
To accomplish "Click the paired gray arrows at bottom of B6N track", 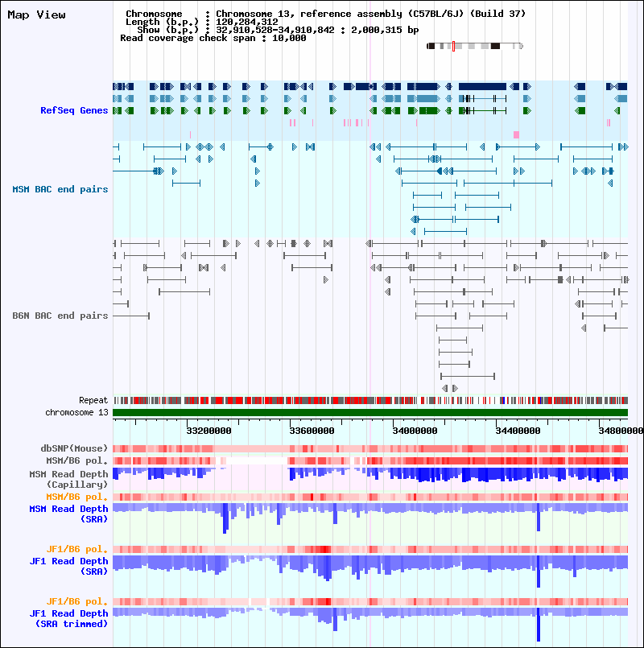I will 450,388.
